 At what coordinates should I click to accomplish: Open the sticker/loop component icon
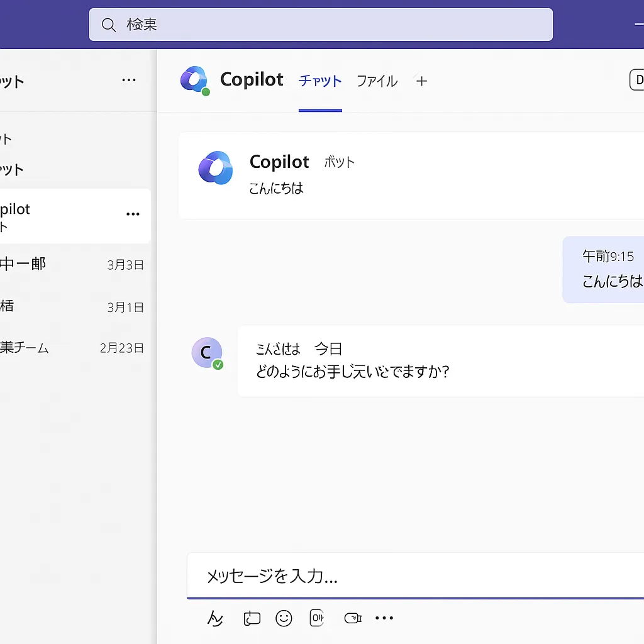pyautogui.click(x=252, y=619)
